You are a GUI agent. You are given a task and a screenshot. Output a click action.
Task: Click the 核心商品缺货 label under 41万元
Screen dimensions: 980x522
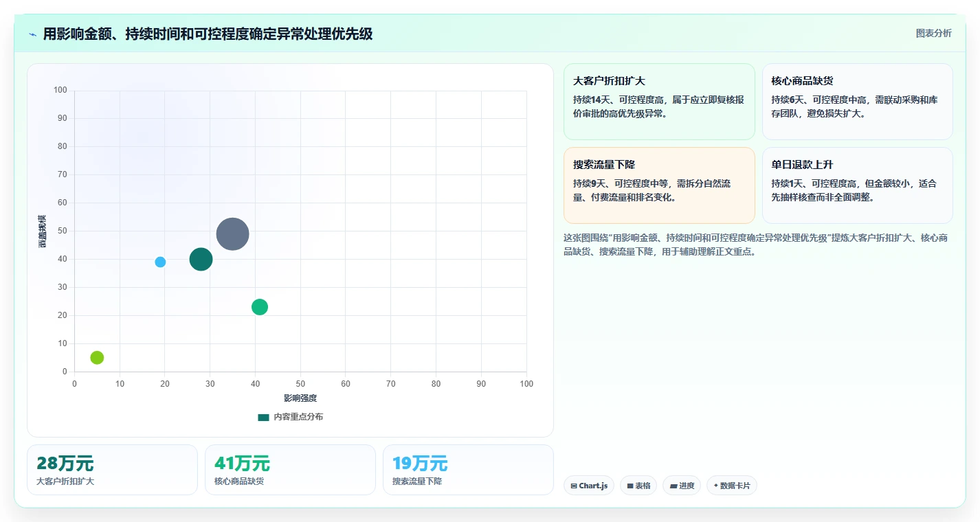point(239,481)
